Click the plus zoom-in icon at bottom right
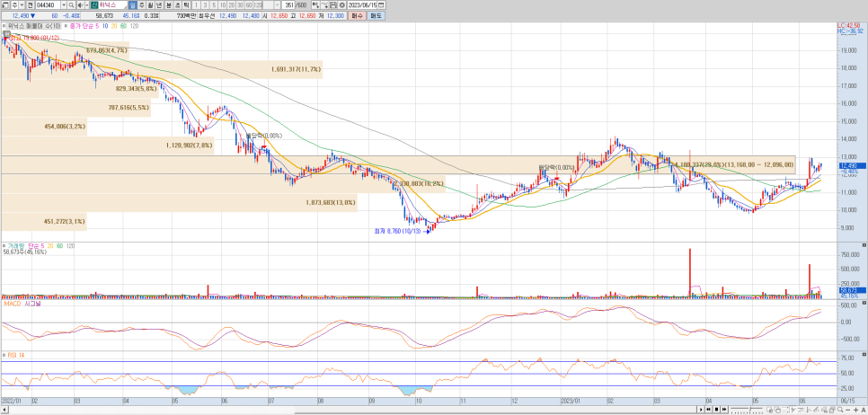The width and height of the screenshot is (868, 415). [855, 410]
